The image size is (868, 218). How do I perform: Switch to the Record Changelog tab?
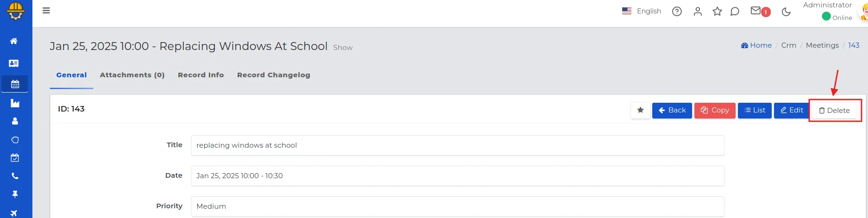[x=274, y=75]
